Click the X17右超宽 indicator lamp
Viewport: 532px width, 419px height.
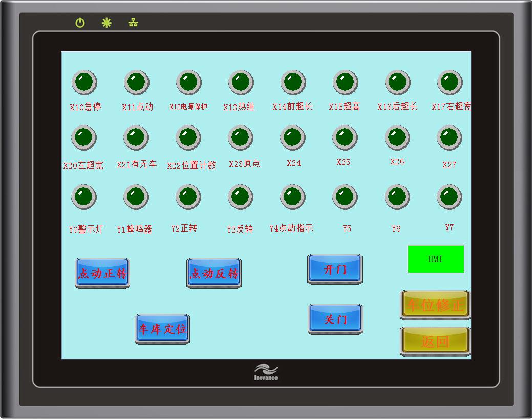click(x=450, y=82)
